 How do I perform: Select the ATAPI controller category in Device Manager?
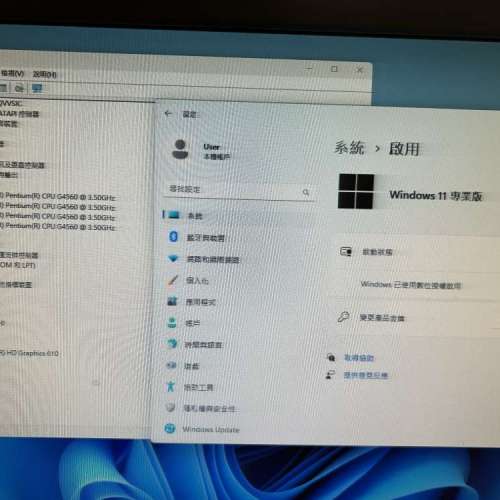coord(19,114)
